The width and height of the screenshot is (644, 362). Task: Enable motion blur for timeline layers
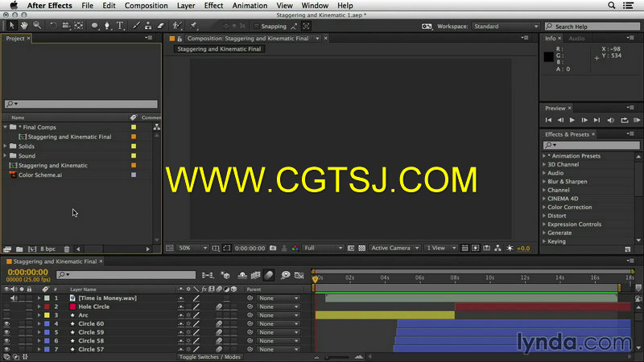[x=269, y=275]
